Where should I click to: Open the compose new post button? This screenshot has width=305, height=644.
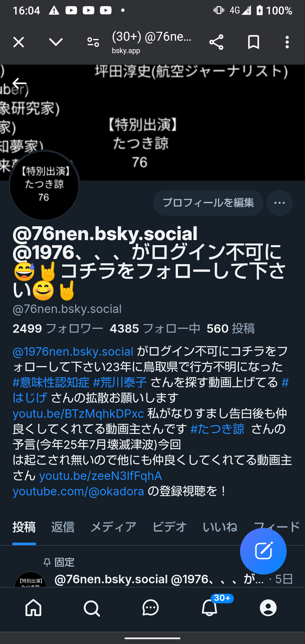[263, 551]
